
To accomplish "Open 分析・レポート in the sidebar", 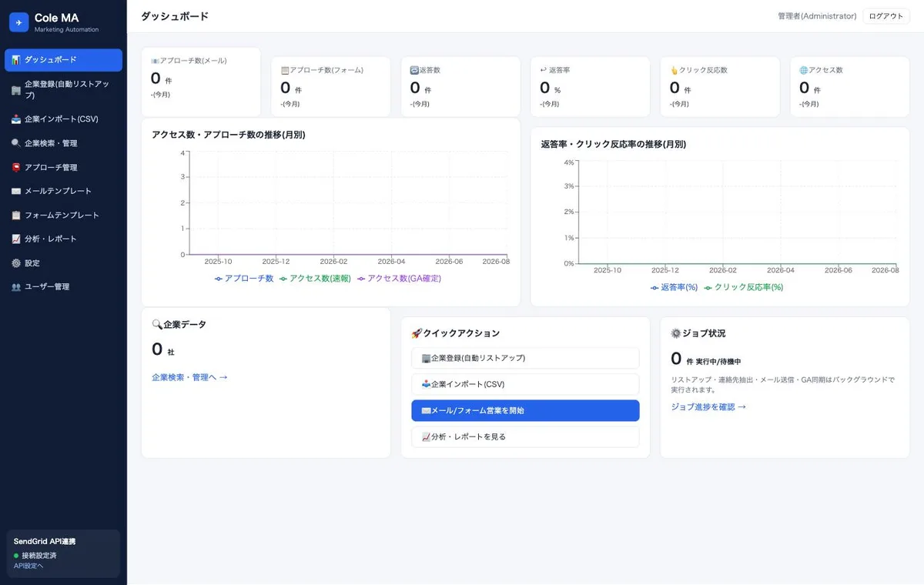I will coord(63,239).
